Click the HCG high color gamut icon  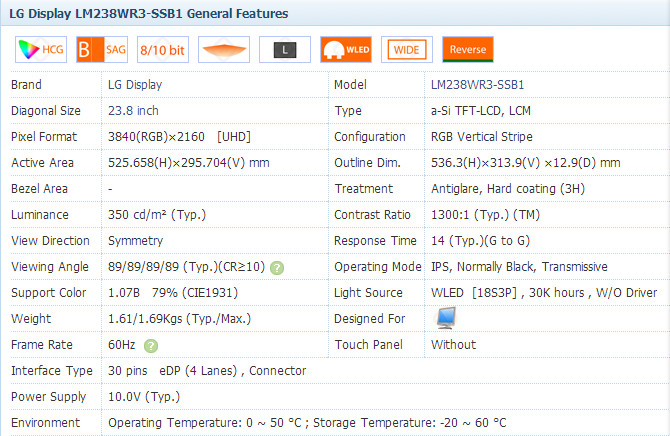point(41,50)
